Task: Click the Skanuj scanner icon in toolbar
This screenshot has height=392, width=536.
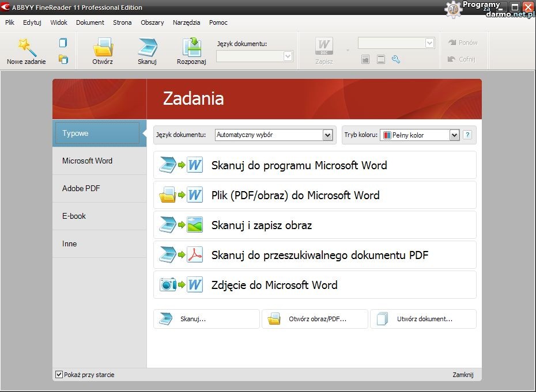Action: coord(147,47)
